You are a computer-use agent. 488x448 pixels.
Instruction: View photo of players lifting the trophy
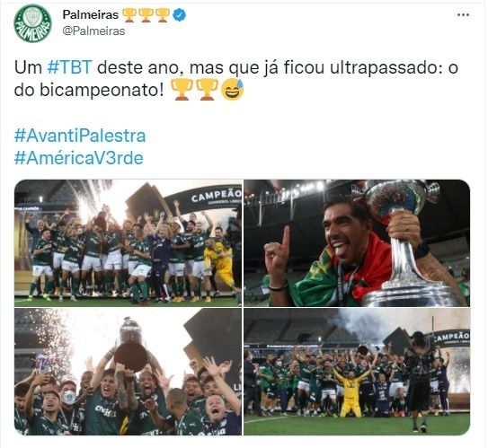(x=128, y=372)
